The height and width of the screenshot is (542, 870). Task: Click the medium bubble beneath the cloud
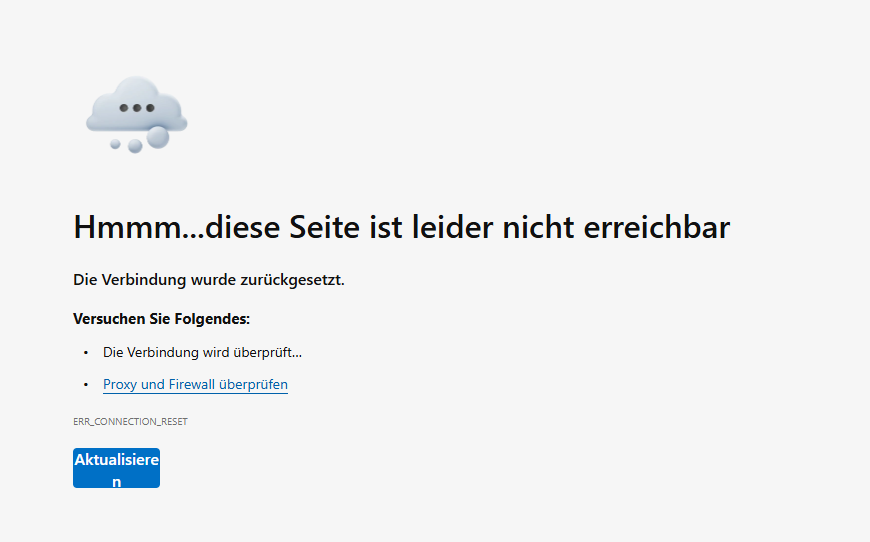[x=135, y=146]
